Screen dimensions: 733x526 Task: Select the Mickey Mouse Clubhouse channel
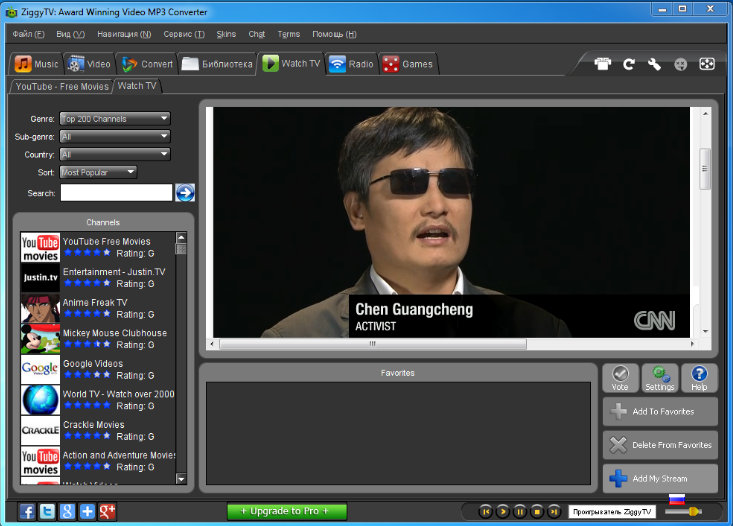point(98,339)
